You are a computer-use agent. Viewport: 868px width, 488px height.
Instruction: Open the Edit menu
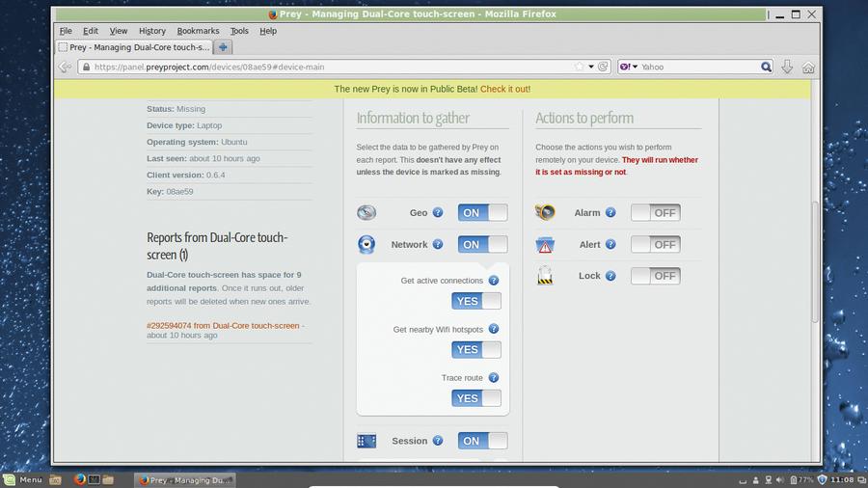[x=91, y=31]
